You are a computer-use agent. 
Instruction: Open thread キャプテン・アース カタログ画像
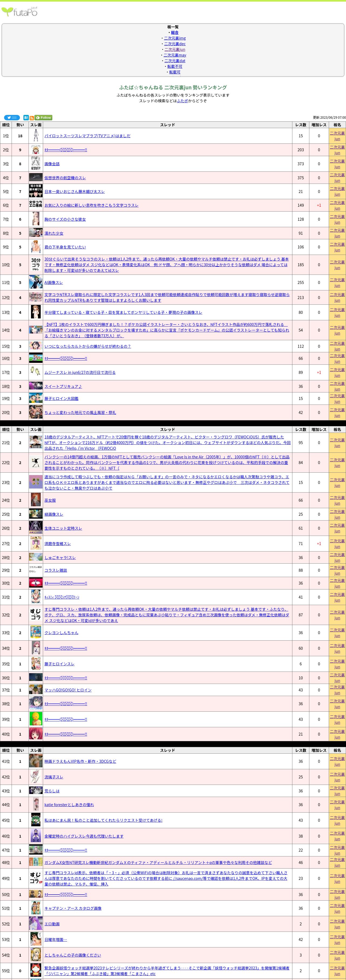pos(73,908)
